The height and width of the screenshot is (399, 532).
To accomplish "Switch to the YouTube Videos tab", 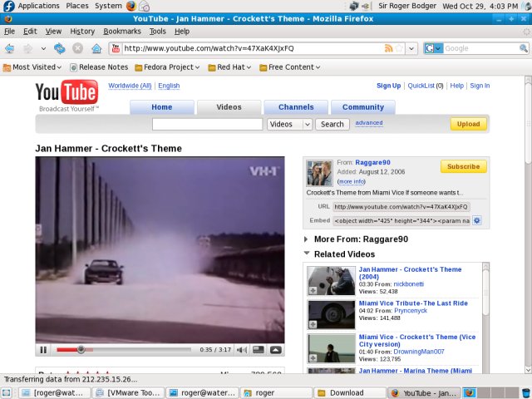I will (229, 107).
